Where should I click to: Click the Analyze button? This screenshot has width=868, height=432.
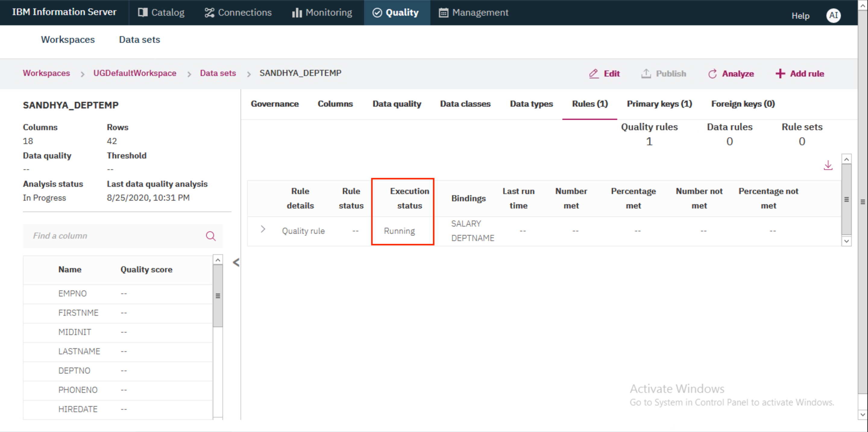(x=731, y=74)
